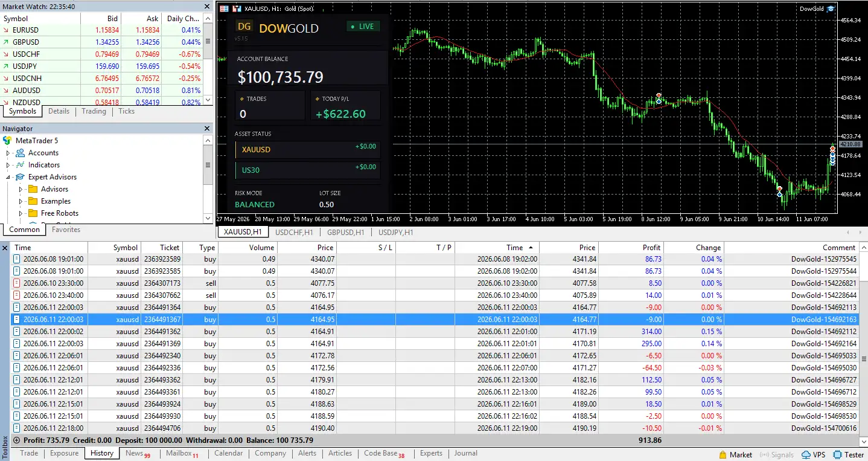This screenshot has height=461, width=868.
Task: Click the DowGold expert hat icon on chart
Action: click(x=831, y=8)
